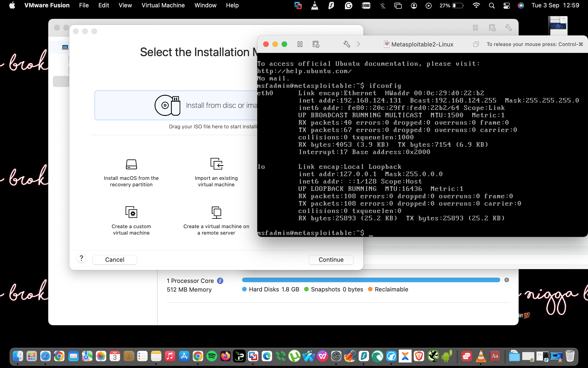Click the VLC cone menu bar icon
The height and width of the screenshot is (368, 588).
pos(315,5)
